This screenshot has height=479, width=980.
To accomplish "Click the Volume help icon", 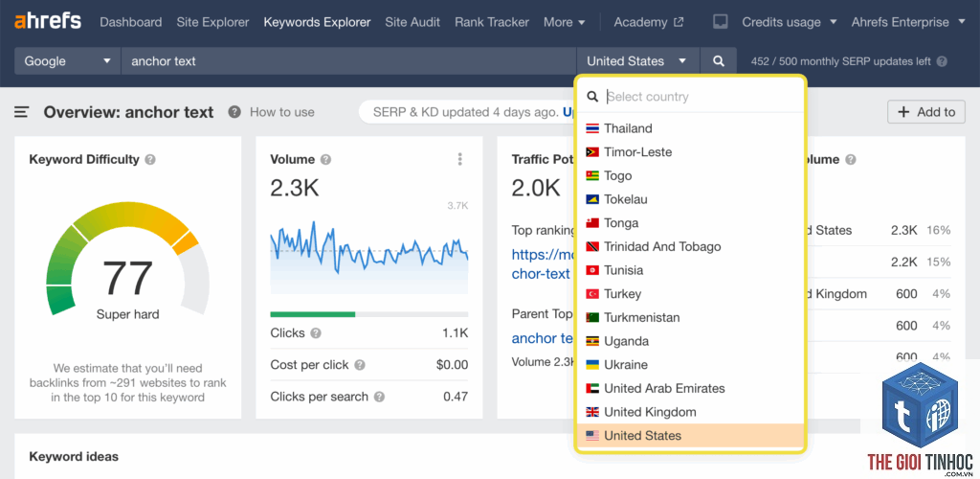I will coord(325,159).
